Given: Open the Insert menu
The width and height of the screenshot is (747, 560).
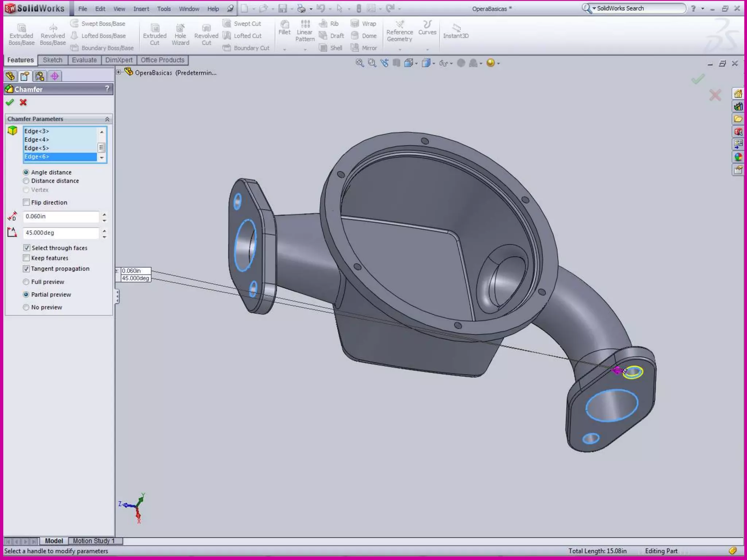Looking at the screenshot, I should coord(141,9).
